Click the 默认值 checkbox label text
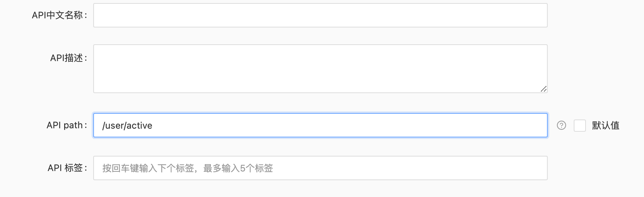The width and height of the screenshot is (644, 197). [x=605, y=125]
